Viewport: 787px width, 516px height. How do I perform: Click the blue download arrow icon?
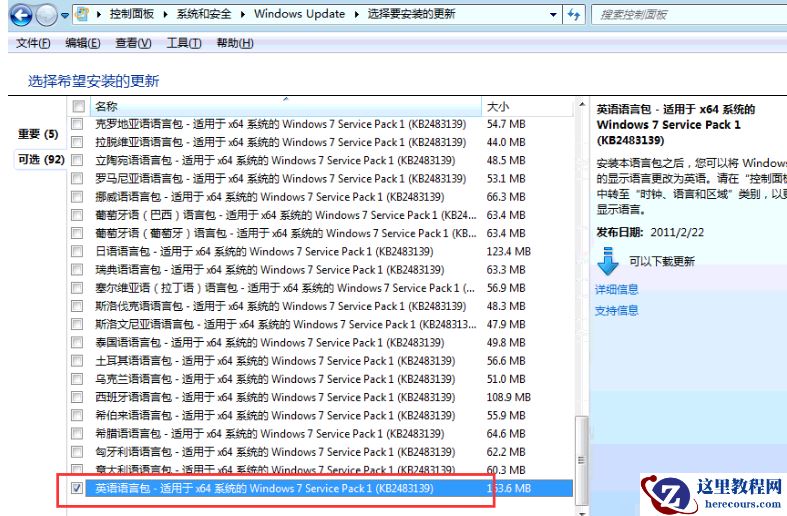[608, 261]
